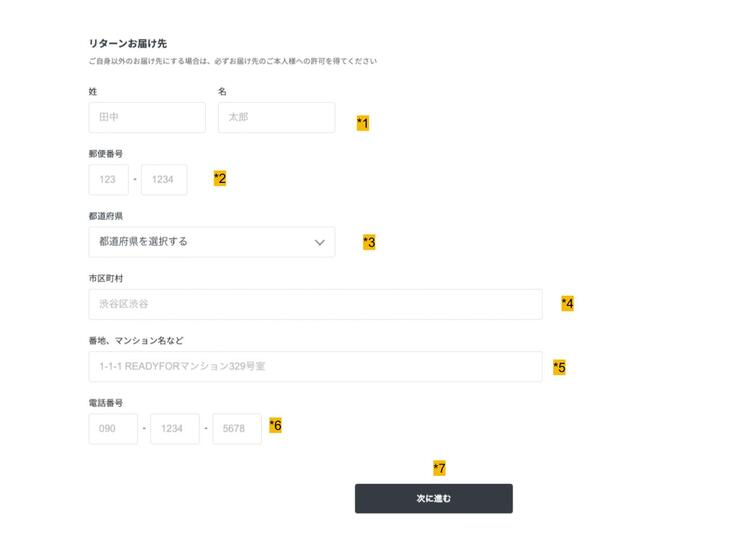The width and height of the screenshot is (736, 552).
Task: Click the yellow *2 annotation marker
Action: click(220, 179)
